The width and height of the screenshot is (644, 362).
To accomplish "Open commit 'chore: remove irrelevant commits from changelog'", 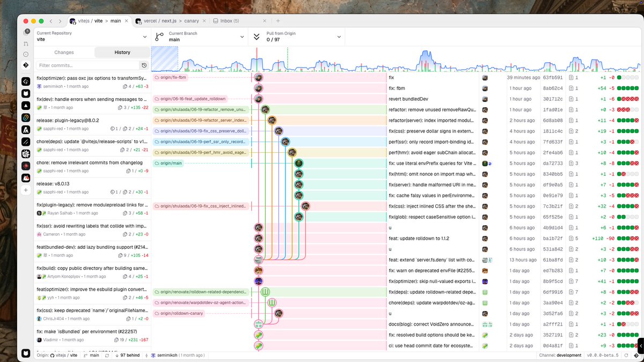I will tap(93, 166).
